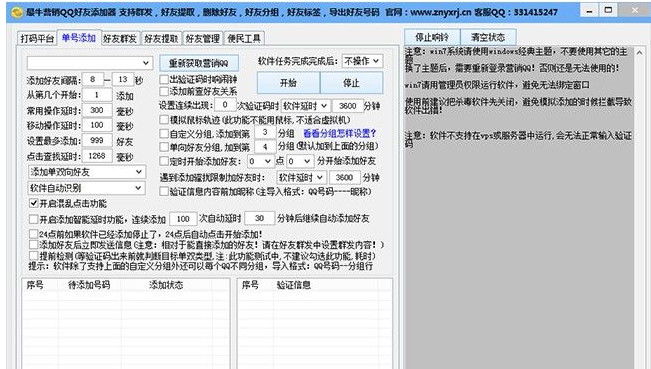Click the app logo icon in title bar
The height and width of the screenshot is (369, 651).
(x=17, y=12)
